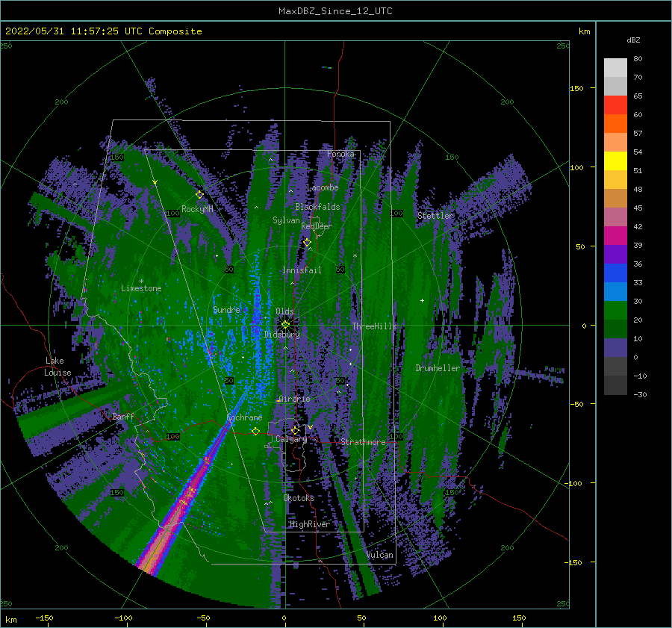
Task: Click the Olds label
Action: coord(284,311)
